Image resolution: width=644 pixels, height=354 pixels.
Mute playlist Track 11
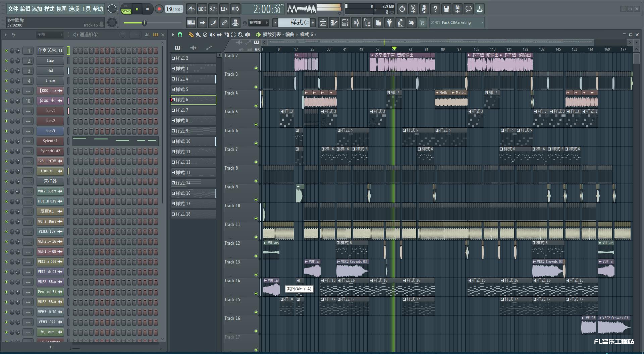(256, 237)
